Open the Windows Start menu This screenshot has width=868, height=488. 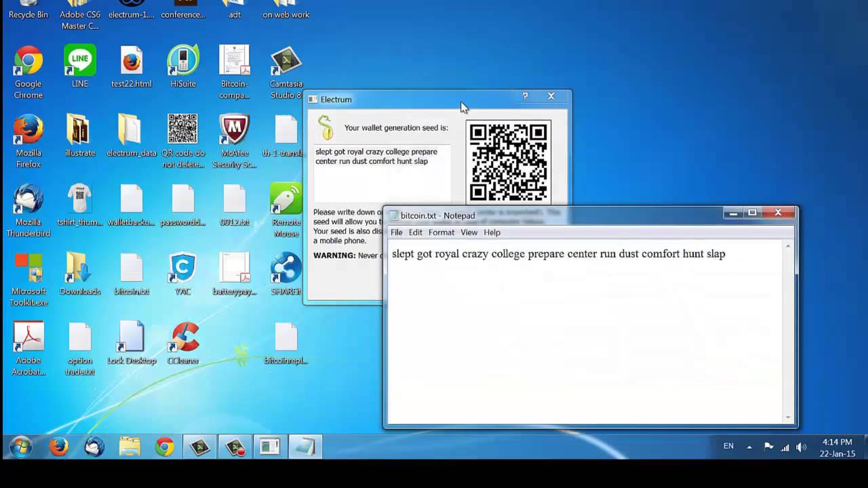20,447
